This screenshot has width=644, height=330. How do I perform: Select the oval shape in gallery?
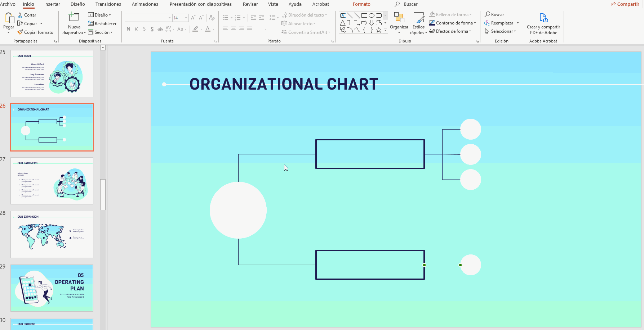pyautogui.click(x=372, y=15)
